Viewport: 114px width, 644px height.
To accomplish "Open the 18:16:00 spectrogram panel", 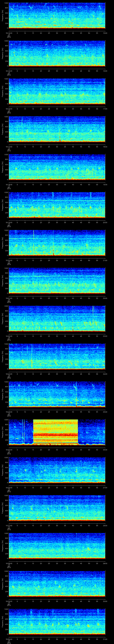I will 57,91.
